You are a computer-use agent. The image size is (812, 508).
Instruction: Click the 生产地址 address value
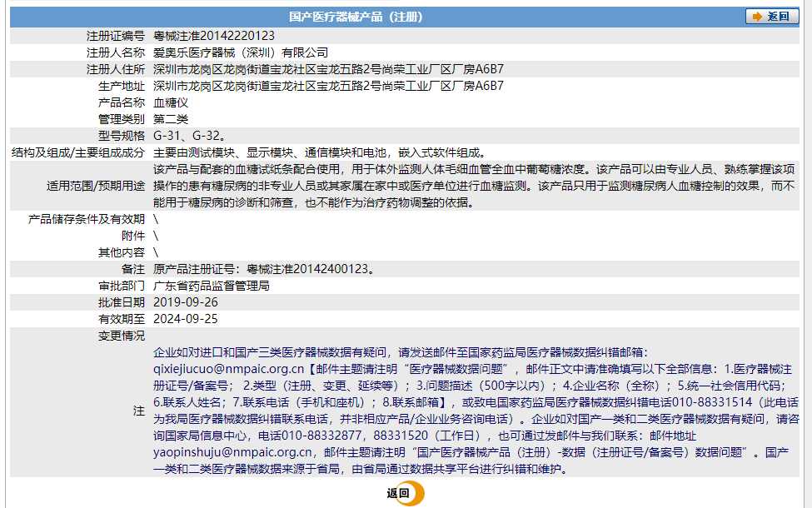(328, 86)
